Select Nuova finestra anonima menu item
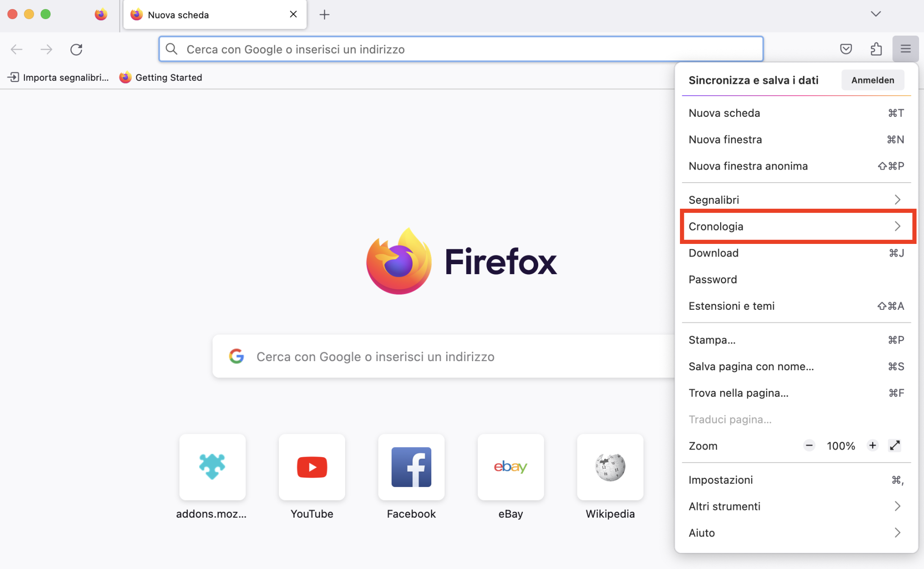Screen dimensions: 924x569 point(797,166)
